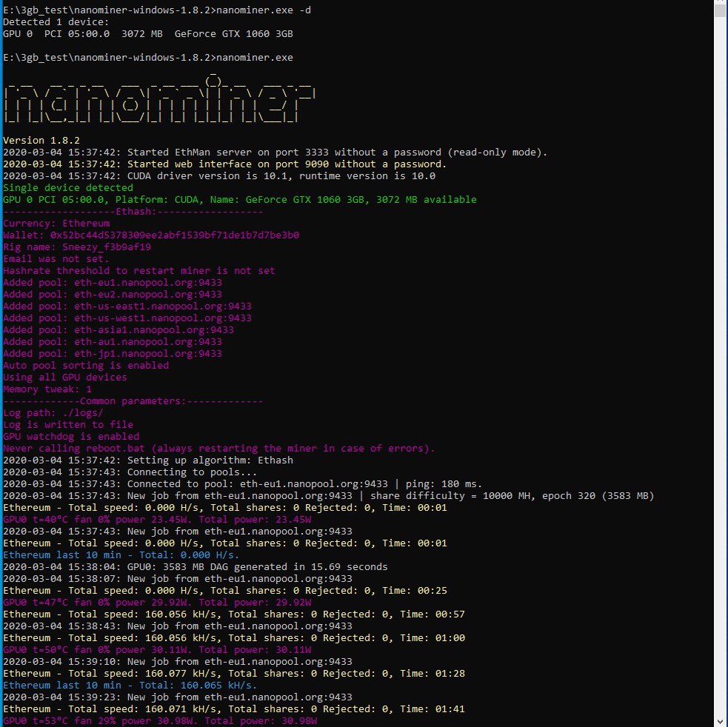Screen dimensions: 728x727
Task: Click the 'Common parameters:' section header
Action: point(133,401)
